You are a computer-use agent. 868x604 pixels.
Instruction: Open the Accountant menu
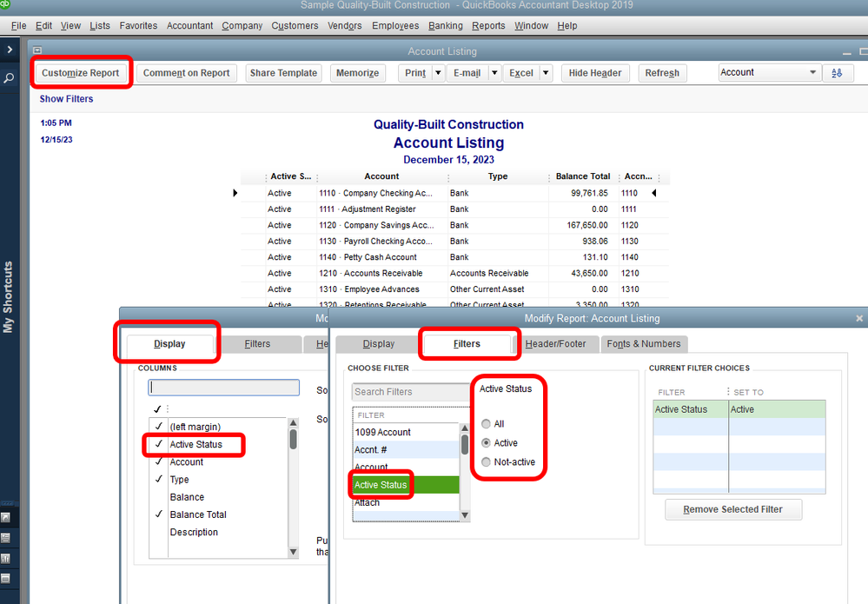189,25
